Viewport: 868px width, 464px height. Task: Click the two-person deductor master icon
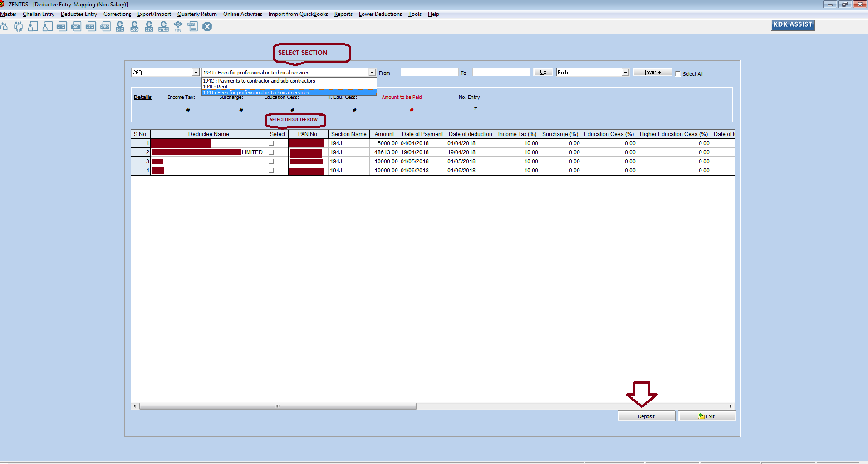pos(4,26)
